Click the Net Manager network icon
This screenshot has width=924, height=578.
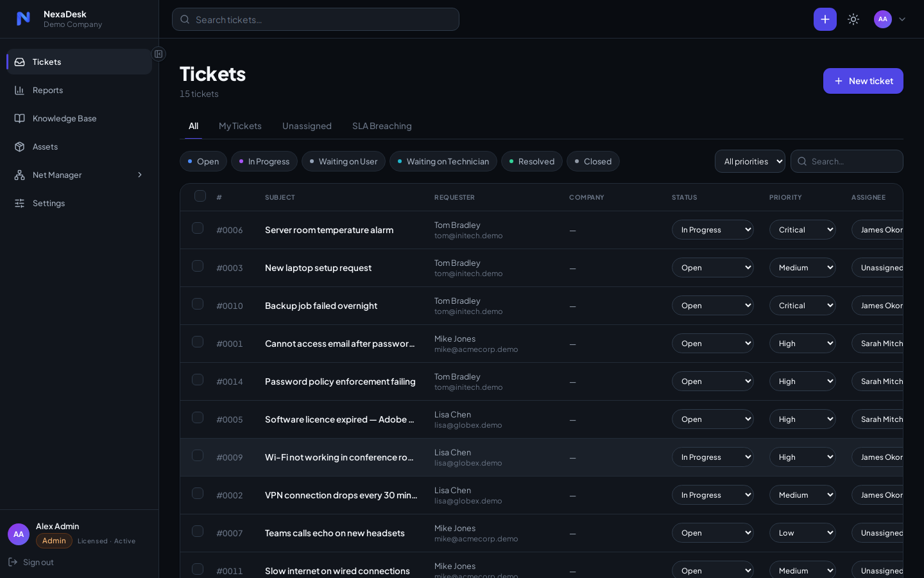pos(20,175)
